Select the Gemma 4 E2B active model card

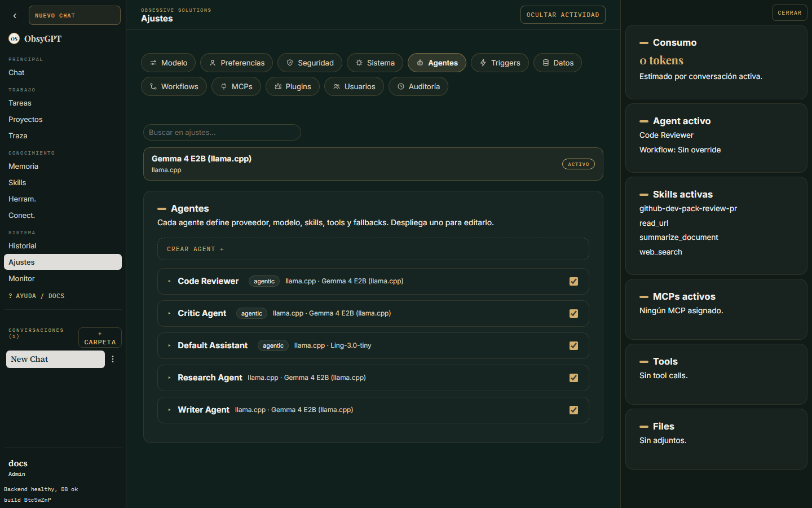(373, 164)
